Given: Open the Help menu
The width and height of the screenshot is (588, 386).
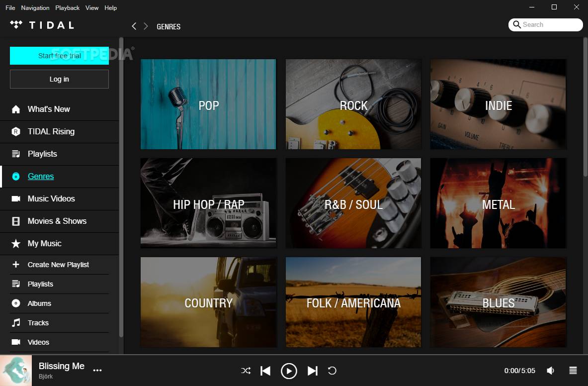Looking at the screenshot, I should coord(111,7).
